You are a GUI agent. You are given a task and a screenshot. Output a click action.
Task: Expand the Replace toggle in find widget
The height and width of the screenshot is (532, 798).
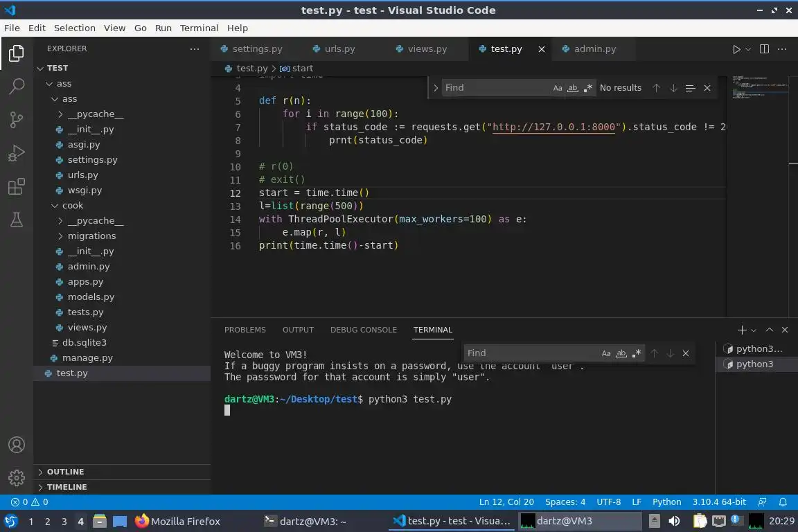pos(436,87)
